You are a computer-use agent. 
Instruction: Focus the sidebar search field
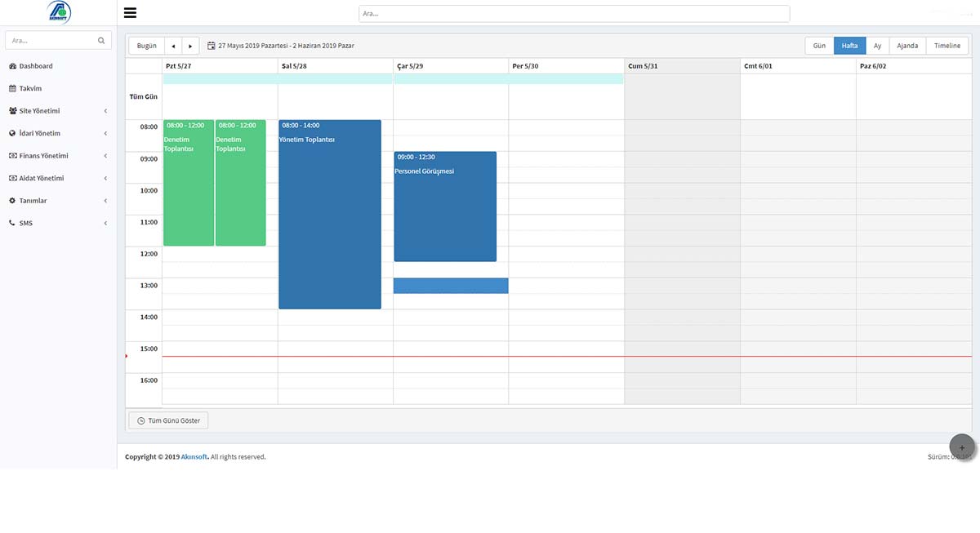coord(58,40)
